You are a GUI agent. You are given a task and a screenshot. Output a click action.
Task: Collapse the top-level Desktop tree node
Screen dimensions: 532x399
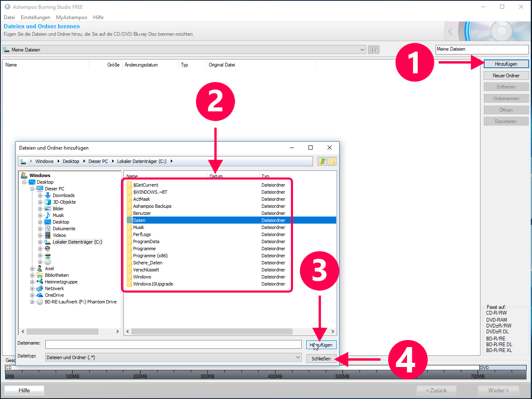[24, 182]
